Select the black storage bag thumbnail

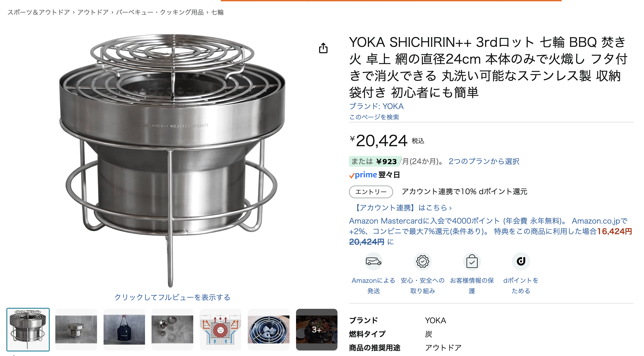(x=124, y=330)
